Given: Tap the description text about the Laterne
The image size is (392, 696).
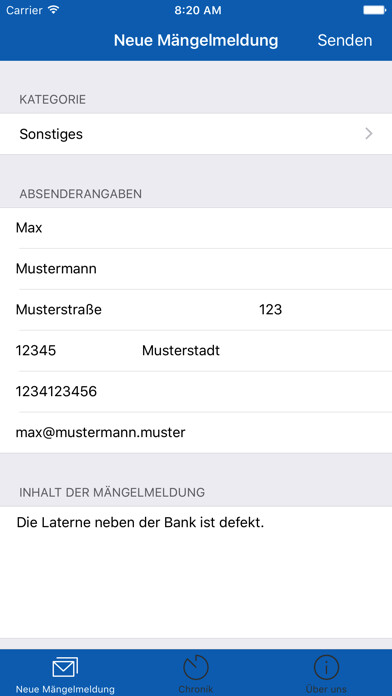Looking at the screenshot, I should 140,522.
